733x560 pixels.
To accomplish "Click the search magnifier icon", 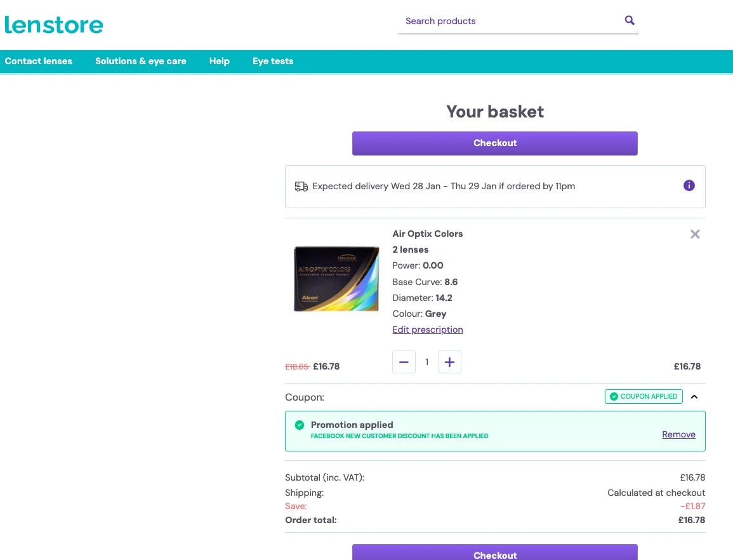I will (x=630, y=20).
